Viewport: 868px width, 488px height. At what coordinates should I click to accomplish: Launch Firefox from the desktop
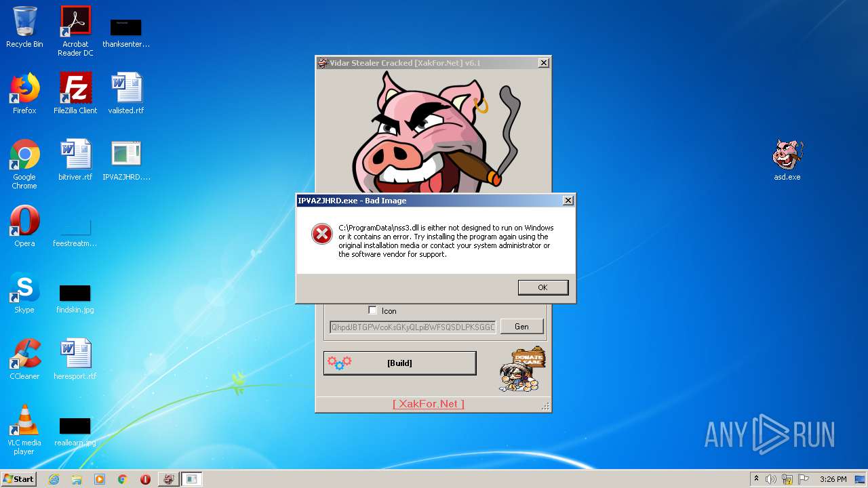[x=24, y=94]
